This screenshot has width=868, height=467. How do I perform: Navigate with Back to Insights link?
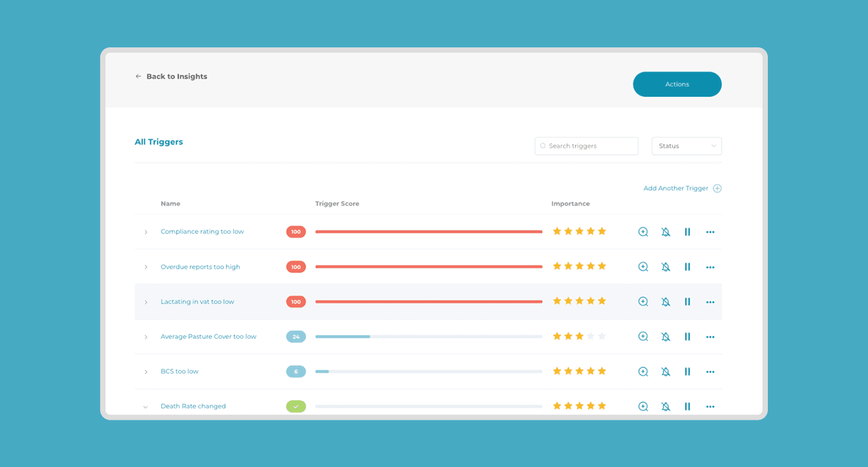pos(171,76)
